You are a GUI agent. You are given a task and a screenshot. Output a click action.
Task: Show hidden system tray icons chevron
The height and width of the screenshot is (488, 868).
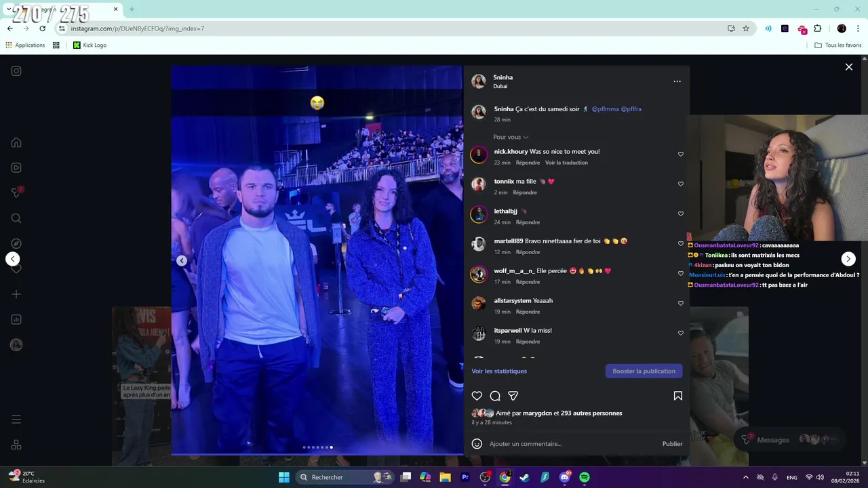(x=745, y=477)
